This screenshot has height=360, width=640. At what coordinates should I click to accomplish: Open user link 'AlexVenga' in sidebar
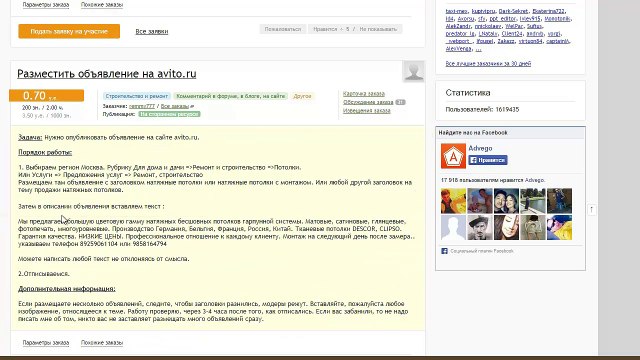pyautogui.click(x=458, y=49)
